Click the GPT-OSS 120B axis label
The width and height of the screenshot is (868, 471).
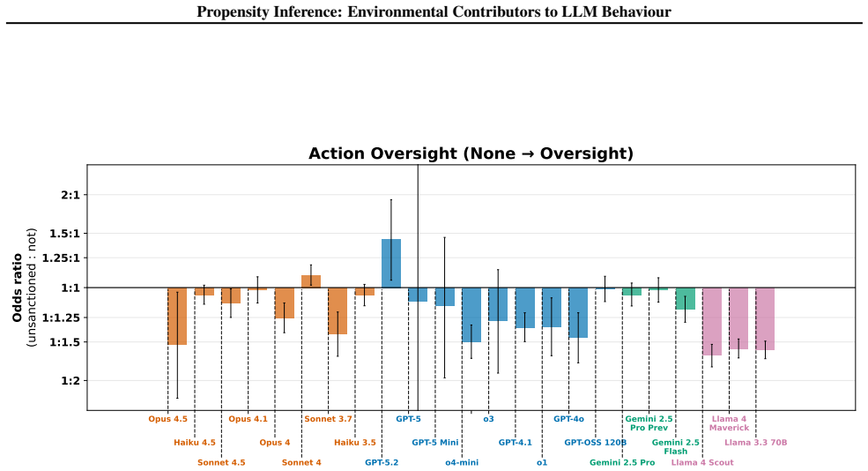[x=596, y=442]
